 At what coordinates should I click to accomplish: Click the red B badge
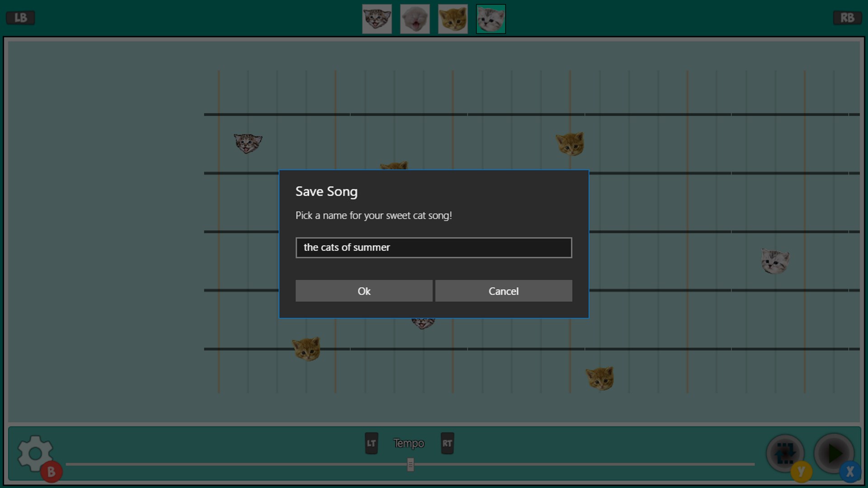click(51, 472)
